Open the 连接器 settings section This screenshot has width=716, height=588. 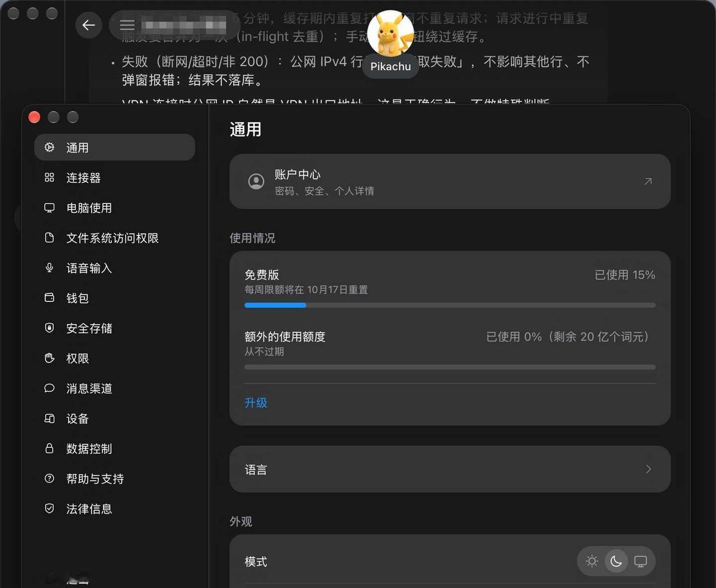[x=115, y=177]
